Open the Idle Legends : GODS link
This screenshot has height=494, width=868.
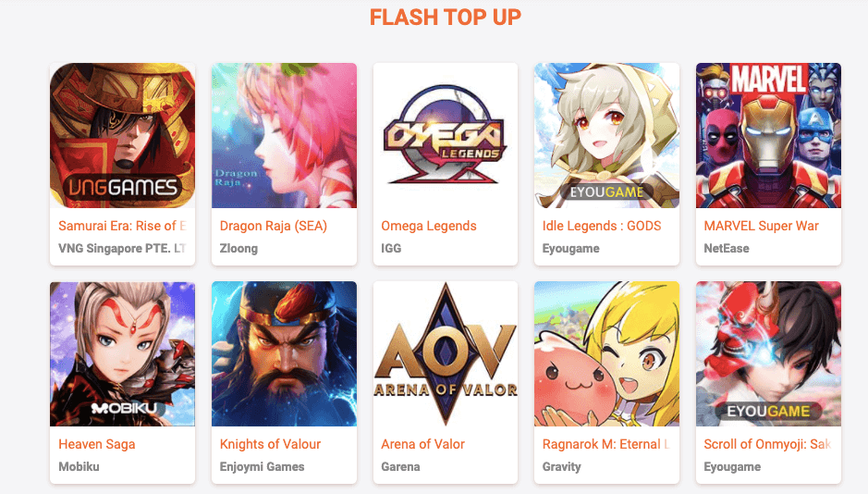(x=602, y=226)
